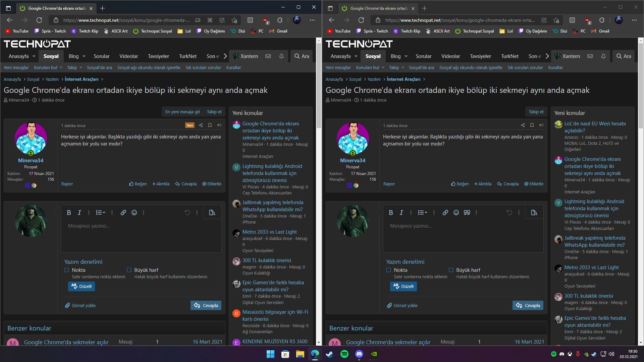This screenshot has width=644, height=362.
Task: Click Düzelt button in left window
Action: [82, 287]
